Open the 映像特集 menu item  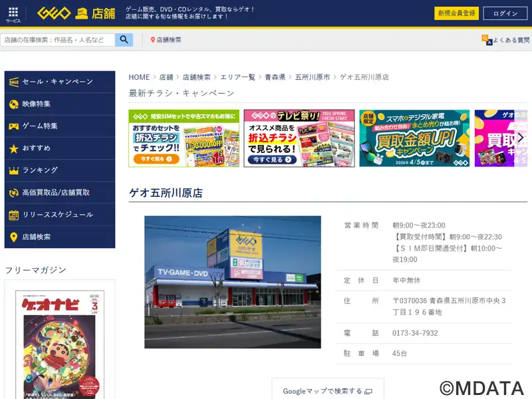coord(60,104)
